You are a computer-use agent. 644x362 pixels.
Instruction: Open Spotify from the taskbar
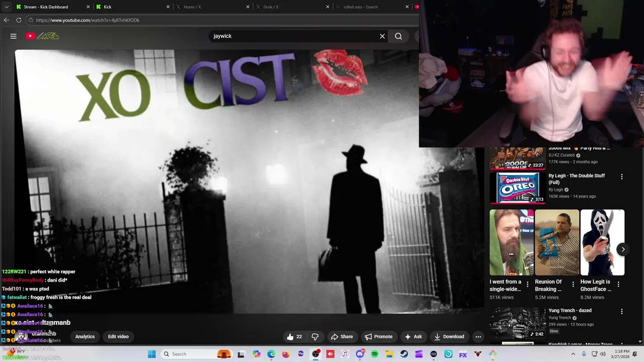tap(374, 354)
